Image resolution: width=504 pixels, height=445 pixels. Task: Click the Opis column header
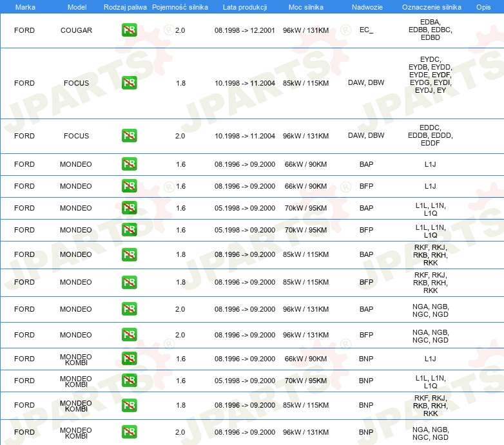(x=483, y=6)
